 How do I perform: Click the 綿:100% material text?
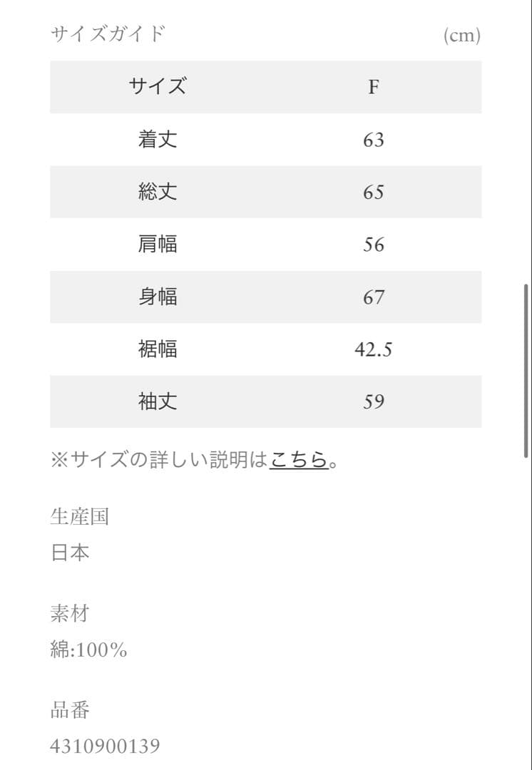[x=88, y=650]
